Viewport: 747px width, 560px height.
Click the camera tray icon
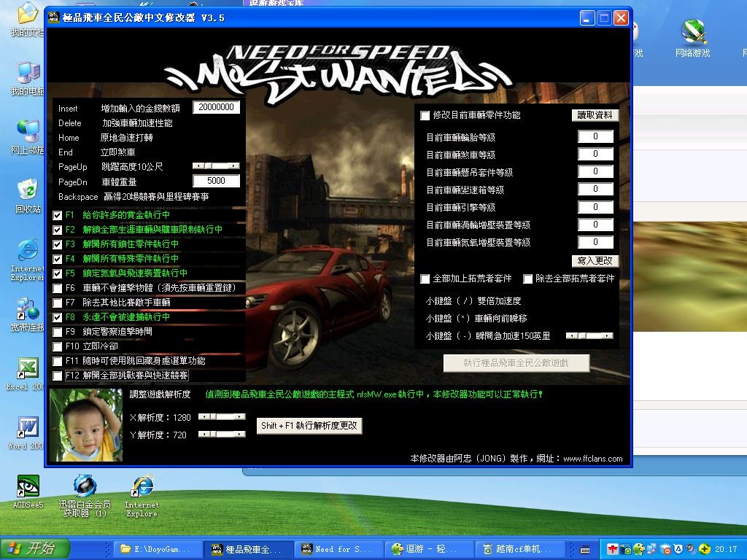[x=626, y=550]
